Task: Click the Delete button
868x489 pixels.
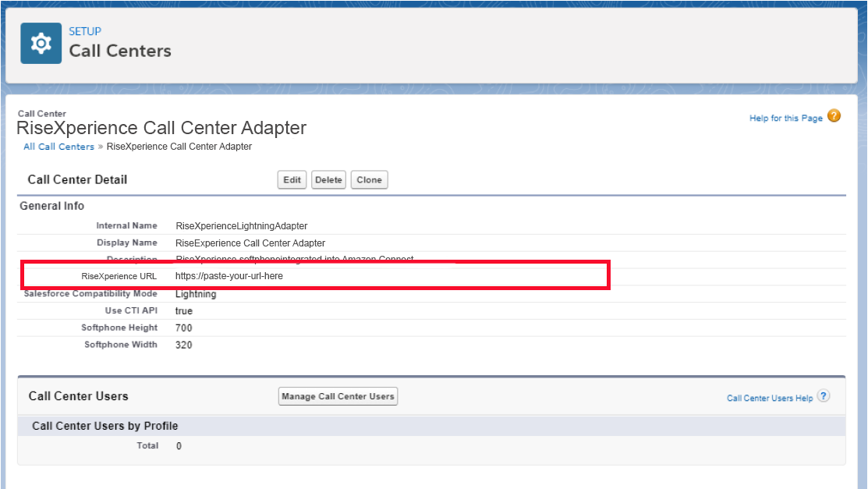Action: click(328, 180)
